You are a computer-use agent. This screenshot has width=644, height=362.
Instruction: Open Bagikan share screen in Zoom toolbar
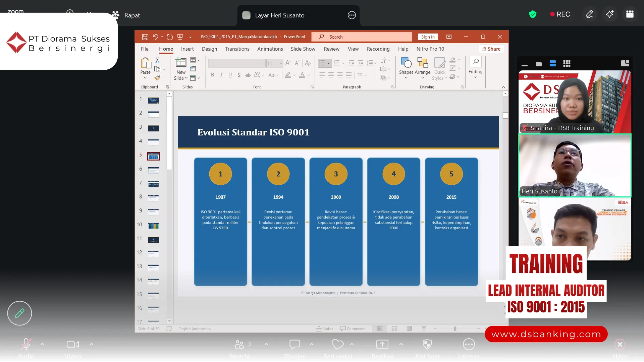click(x=382, y=344)
